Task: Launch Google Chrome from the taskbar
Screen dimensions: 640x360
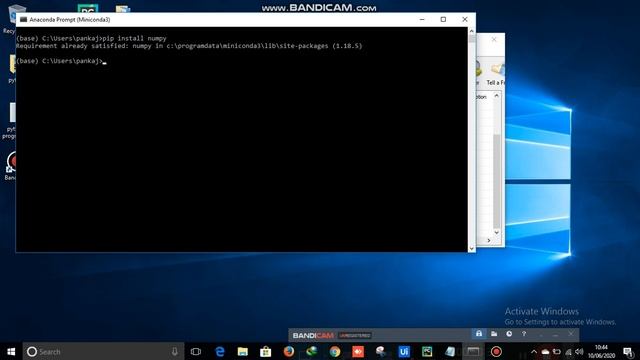Action: click(335, 351)
